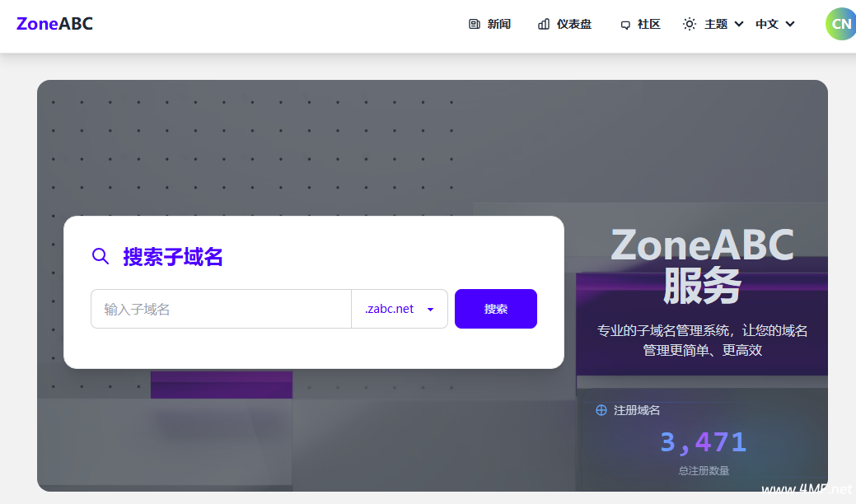Click the globe icon beside 注册域名
The width and height of the screenshot is (856, 504).
601,410
